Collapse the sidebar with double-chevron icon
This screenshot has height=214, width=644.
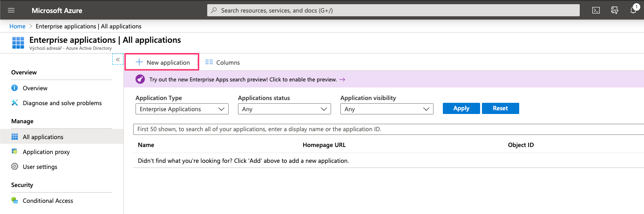pyautogui.click(x=118, y=60)
